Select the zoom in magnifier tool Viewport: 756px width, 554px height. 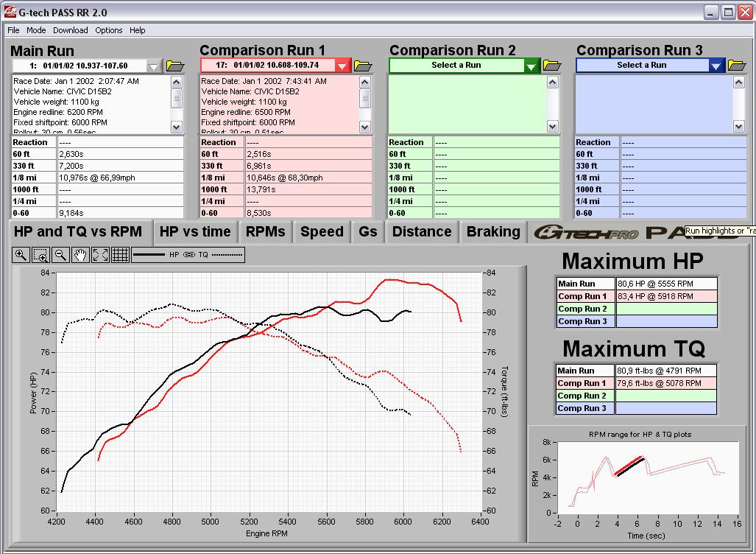21,255
